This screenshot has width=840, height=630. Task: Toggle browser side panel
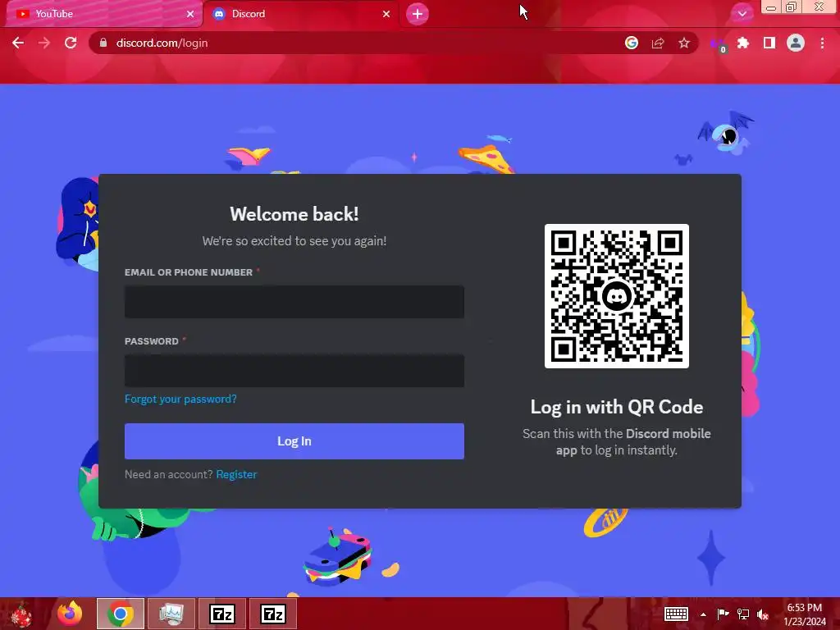tap(769, 43)
